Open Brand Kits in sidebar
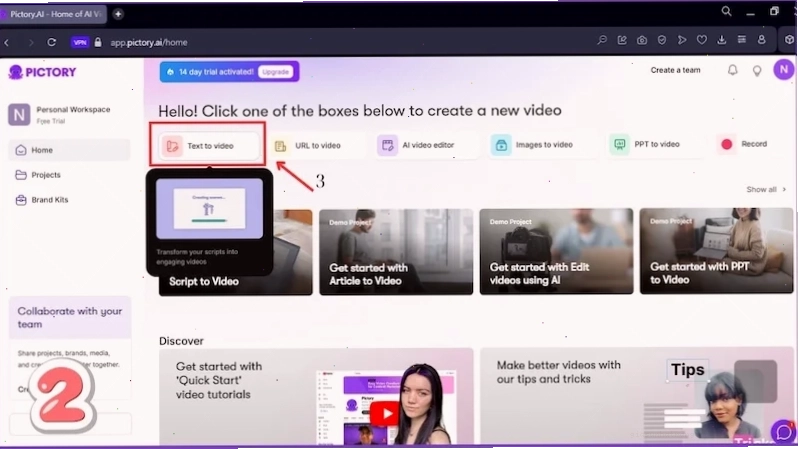This screenshot has height=451, width=798. 42,200
